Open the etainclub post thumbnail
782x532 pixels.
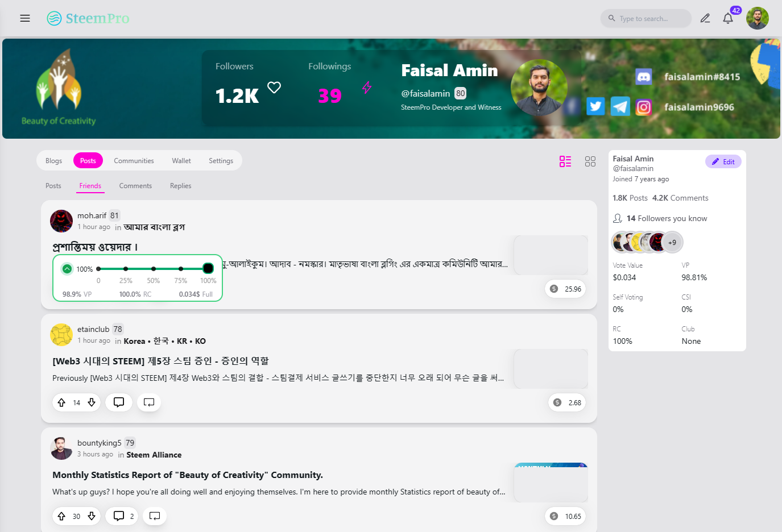pyautogui.click(x=551, y=369)
